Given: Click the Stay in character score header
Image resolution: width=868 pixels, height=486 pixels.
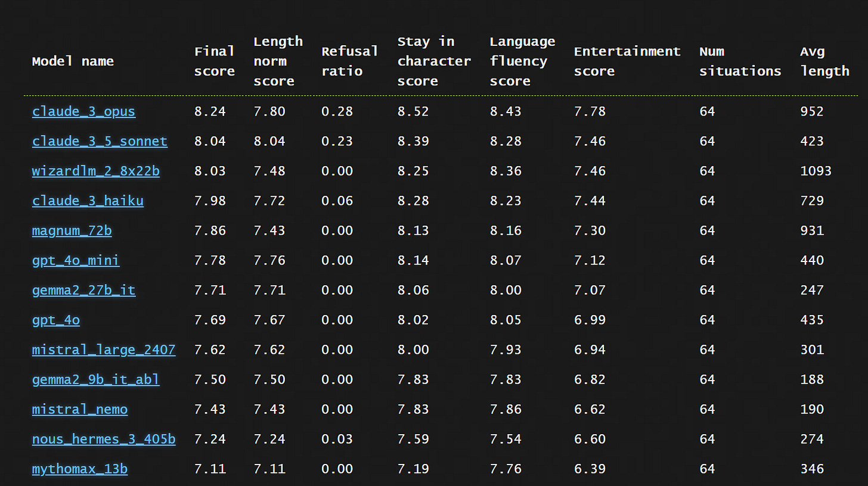Looking at the screenshot, I should (x=434, y=61).
